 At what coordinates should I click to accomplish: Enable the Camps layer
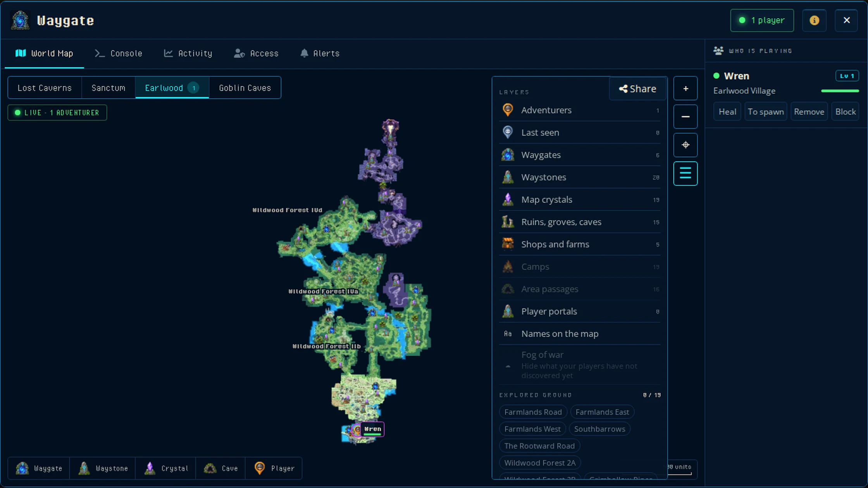580,267
